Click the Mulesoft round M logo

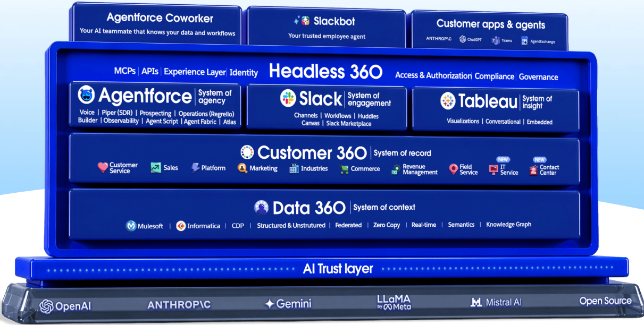[131, 226]
